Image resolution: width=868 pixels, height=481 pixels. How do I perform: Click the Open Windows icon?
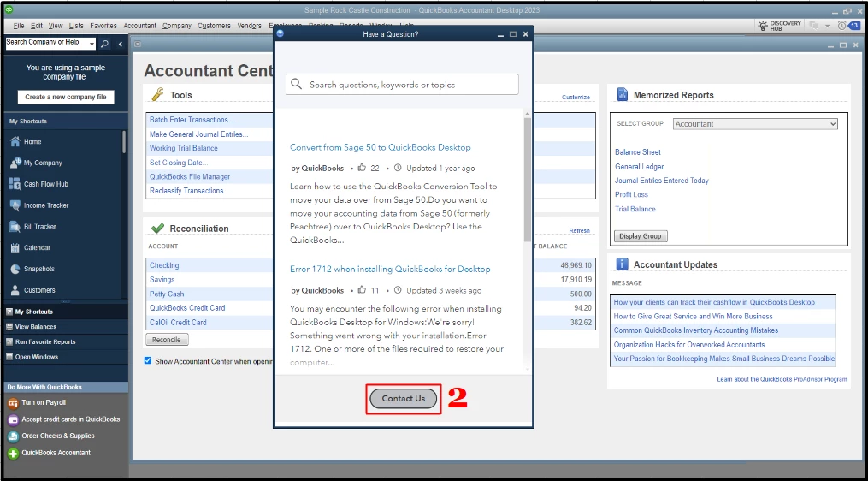coord(9,357)
